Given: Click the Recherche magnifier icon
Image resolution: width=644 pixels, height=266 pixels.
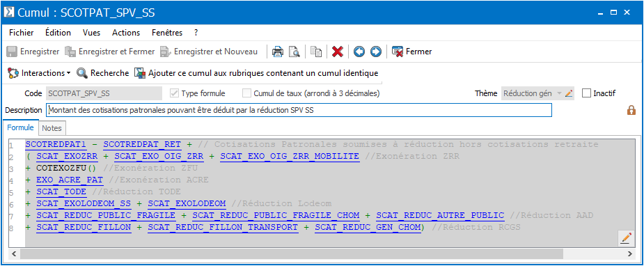Looking at the screenshot, I should point(83,73).
